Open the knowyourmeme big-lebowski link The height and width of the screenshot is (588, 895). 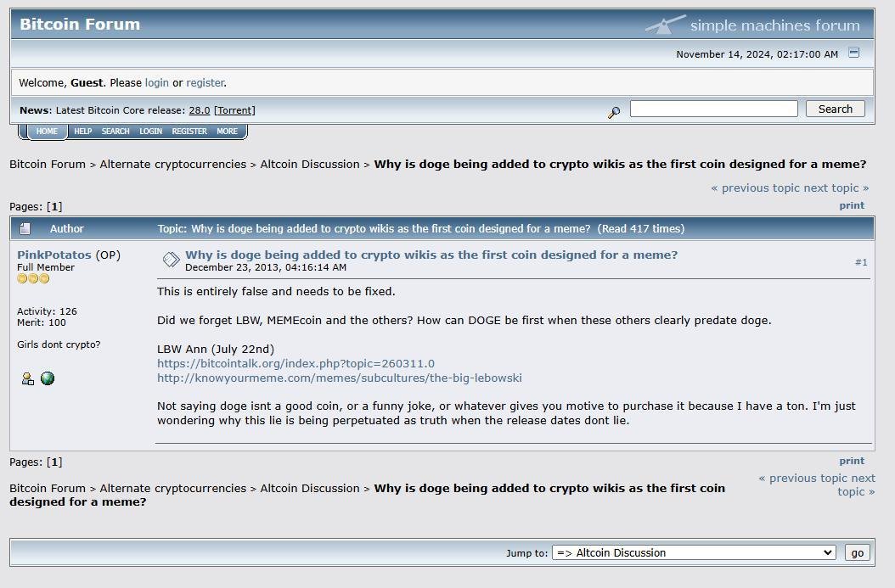(x=340, y=378)
